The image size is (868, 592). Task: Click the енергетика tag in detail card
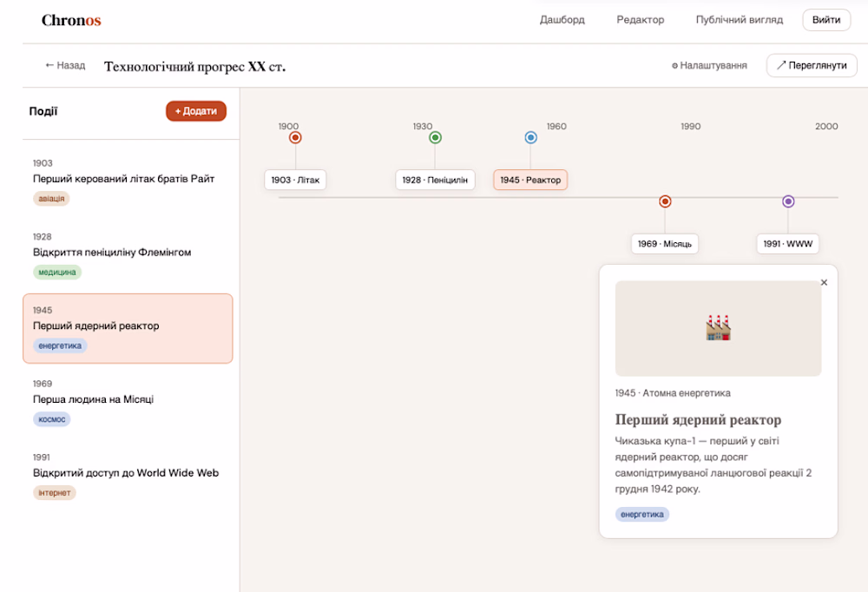pos(642,515)
